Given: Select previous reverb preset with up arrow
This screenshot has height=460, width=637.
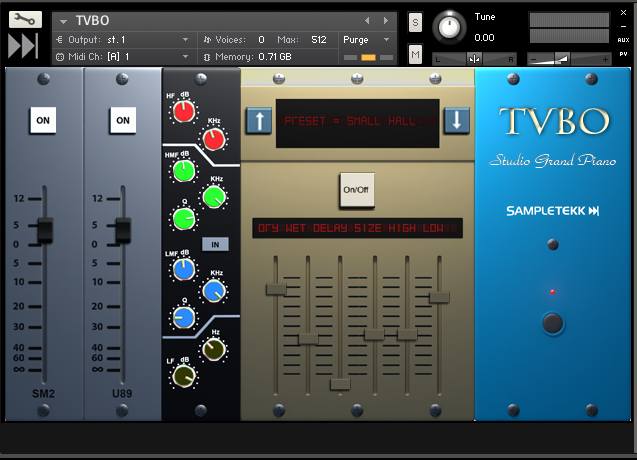Looking at the screenshot, I should [259, 120].
